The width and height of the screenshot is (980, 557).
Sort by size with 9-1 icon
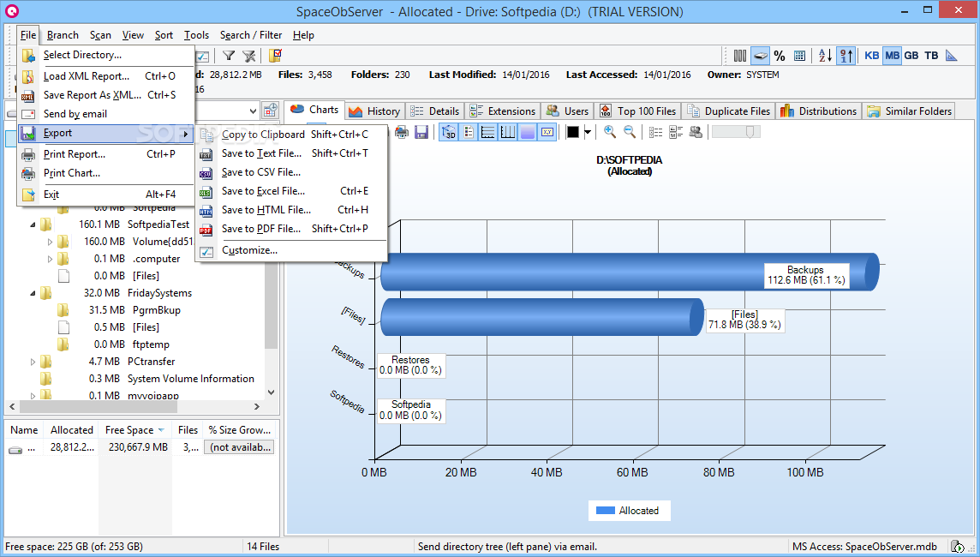846,56
